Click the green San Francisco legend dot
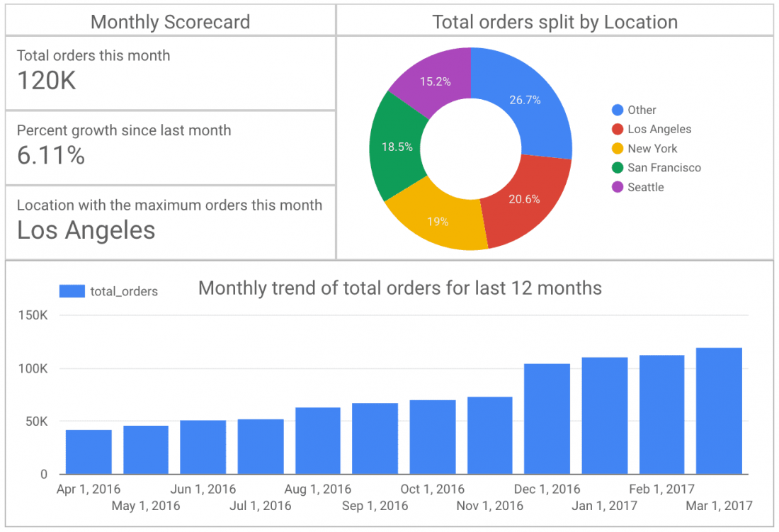This screenshot has width=779, height=532. click(x=619, y=168)
